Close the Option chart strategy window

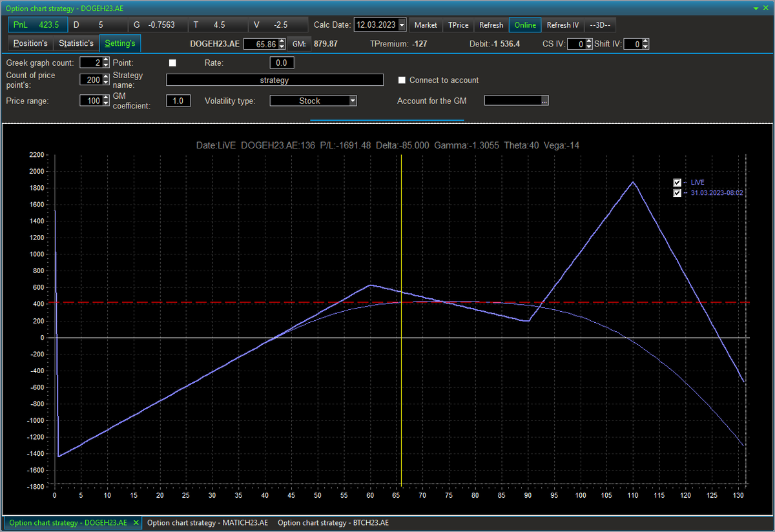[x=767, y=6]
